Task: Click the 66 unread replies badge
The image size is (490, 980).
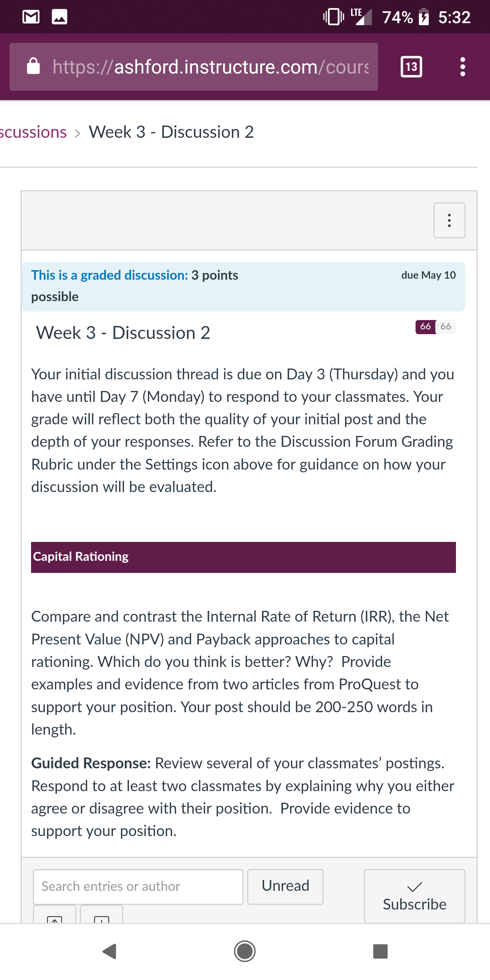Action: pyautogui.click(x=426, y=327)
